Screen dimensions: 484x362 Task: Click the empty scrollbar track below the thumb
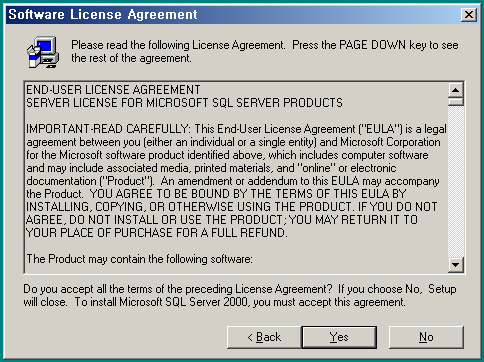pos(456,182)
